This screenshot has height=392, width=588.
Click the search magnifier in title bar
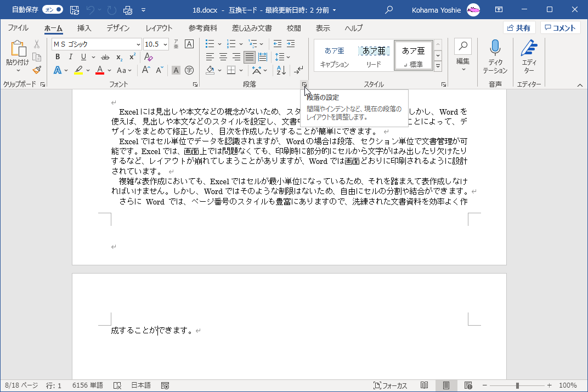[x=389, y=10]
